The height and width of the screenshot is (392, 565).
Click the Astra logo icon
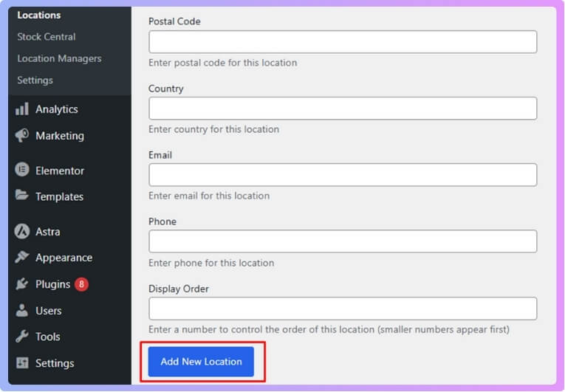pyautogui.click(x=22, y=231)
